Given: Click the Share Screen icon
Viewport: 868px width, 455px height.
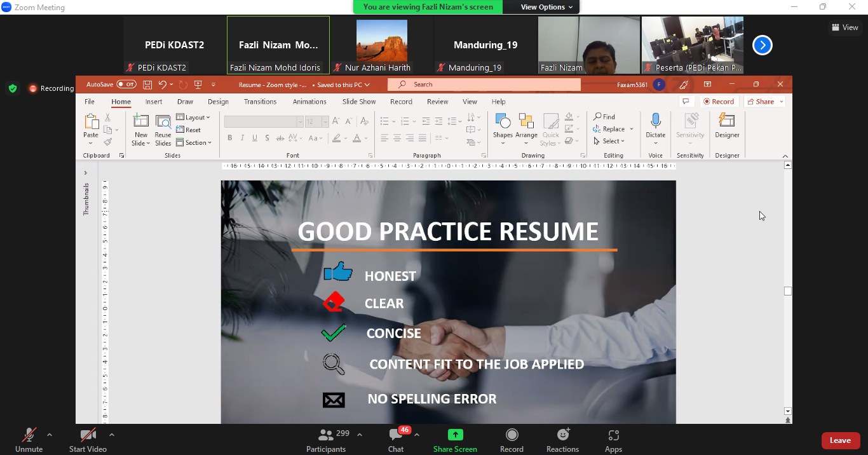Looking at the screenshot, I should (455, 435).
